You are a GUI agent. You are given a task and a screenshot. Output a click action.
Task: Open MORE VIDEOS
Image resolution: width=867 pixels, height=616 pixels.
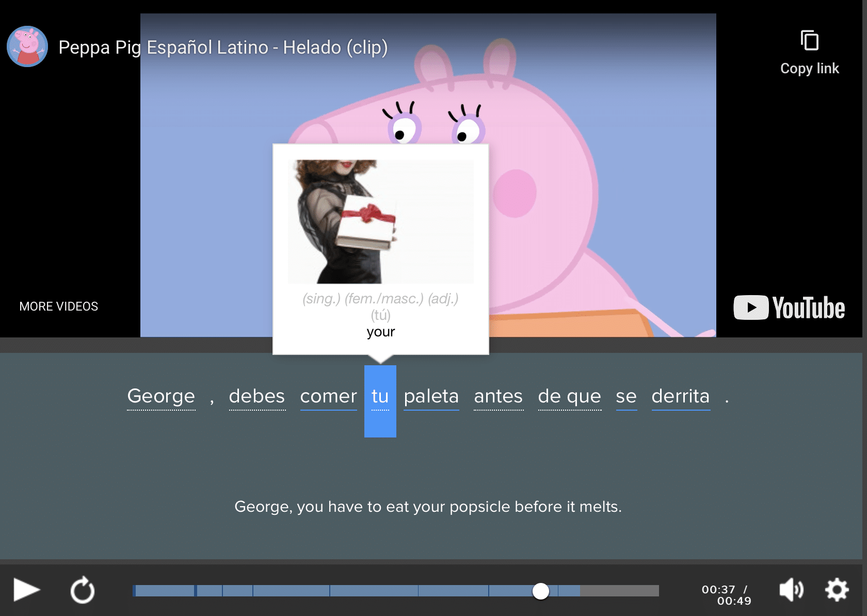58,306
